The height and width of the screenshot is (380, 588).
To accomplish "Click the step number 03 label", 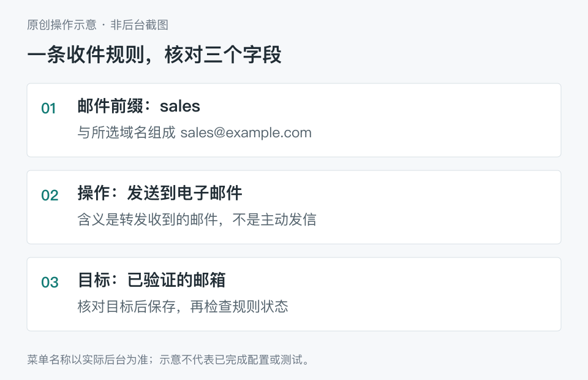I will (50, 283).
